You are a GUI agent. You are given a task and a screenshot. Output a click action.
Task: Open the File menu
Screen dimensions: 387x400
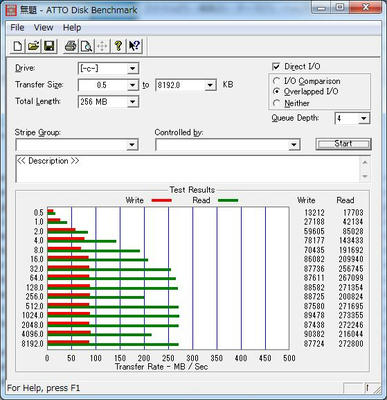(x=17, y=28)
